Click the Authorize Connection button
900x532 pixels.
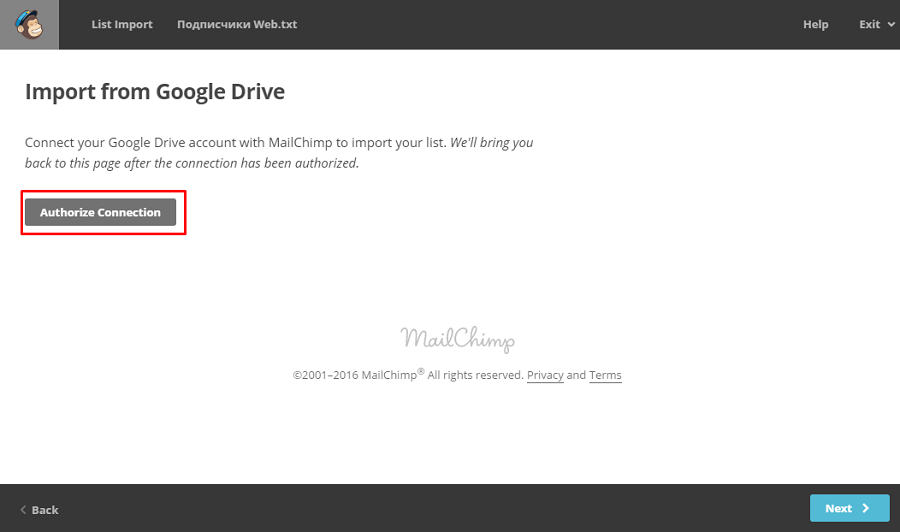coord(100,212)
